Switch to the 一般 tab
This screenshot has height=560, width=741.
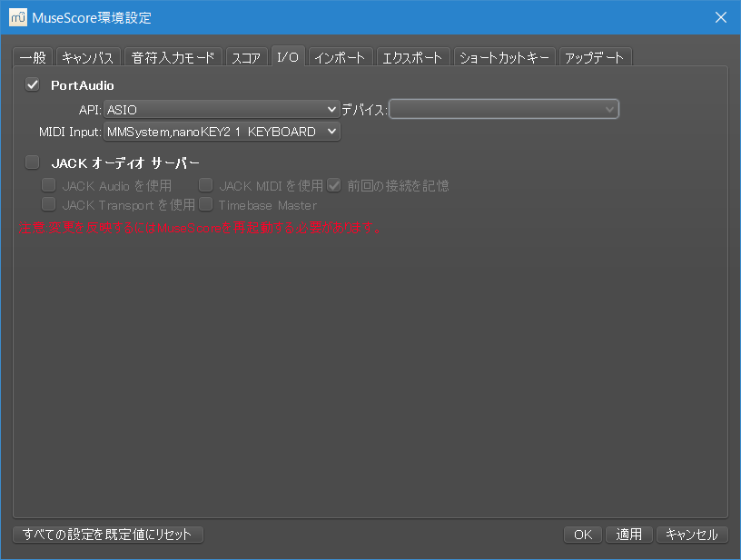[x=33, y=57]
